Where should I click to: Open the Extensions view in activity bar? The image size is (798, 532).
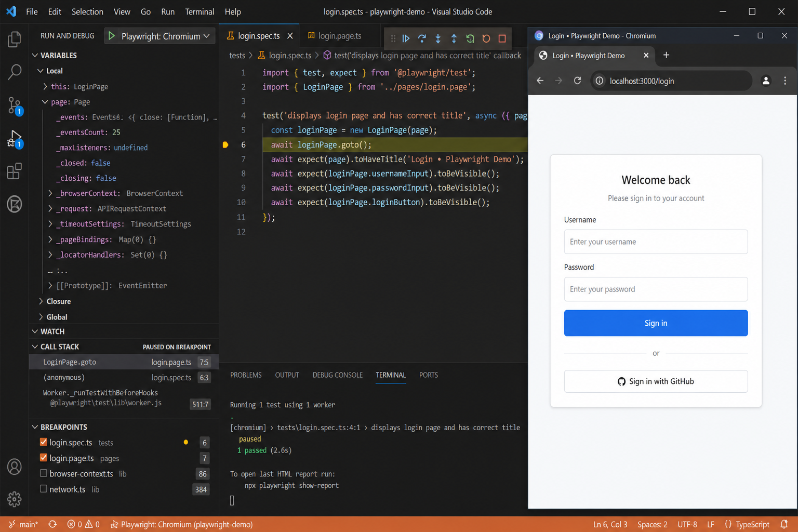click(15, 171)
